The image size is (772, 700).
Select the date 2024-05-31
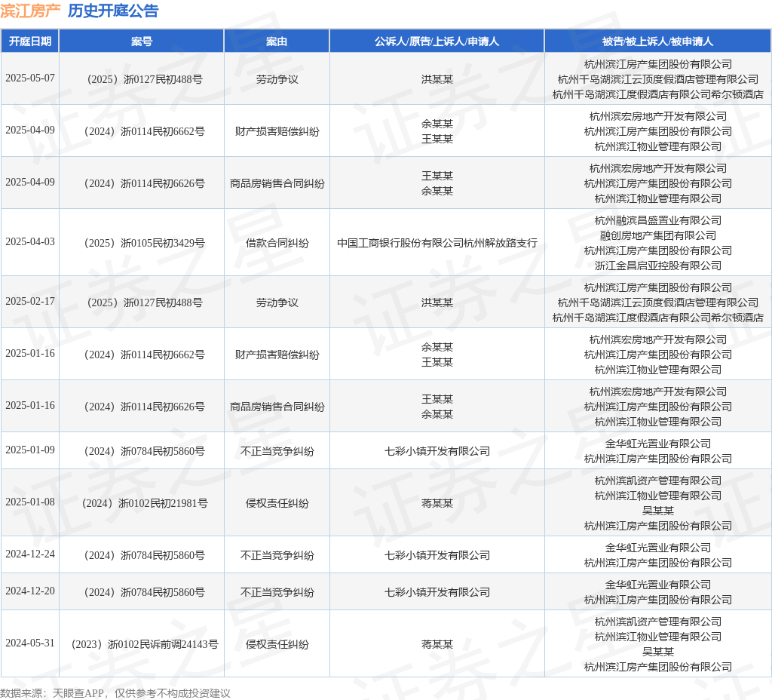coord(30,643)
